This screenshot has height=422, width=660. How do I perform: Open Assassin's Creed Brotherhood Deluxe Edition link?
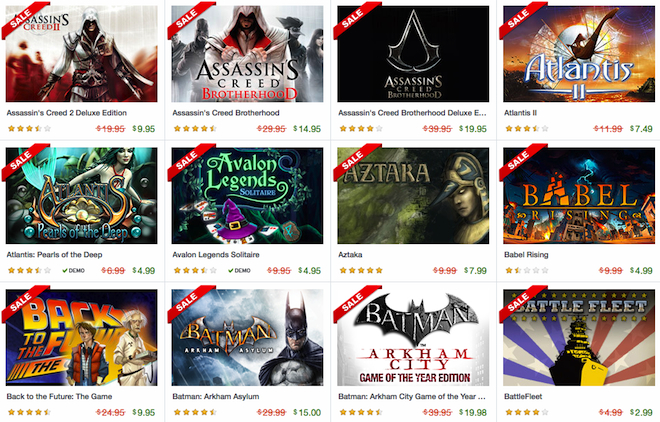(412, 113)
